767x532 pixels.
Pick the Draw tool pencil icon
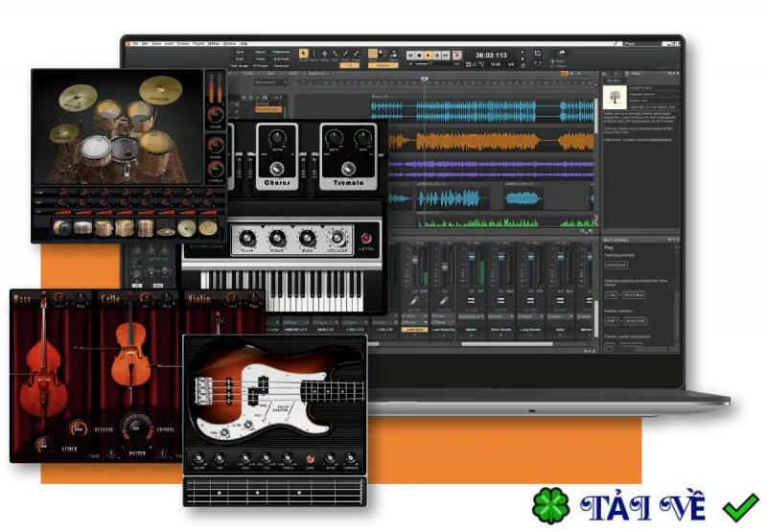(346, 54)
